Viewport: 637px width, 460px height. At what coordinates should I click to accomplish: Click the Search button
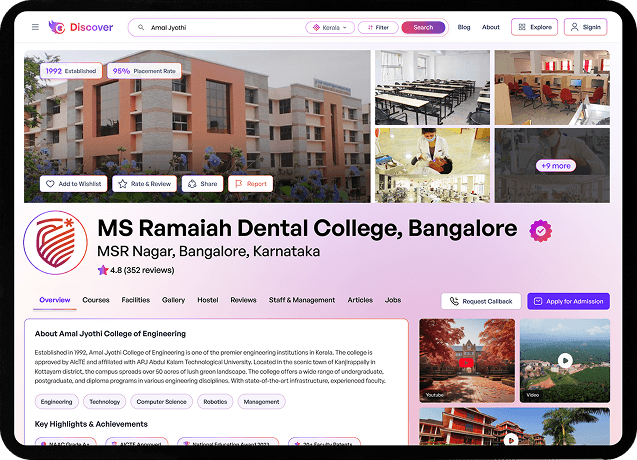pyautogui.click(x=423, y=28)
